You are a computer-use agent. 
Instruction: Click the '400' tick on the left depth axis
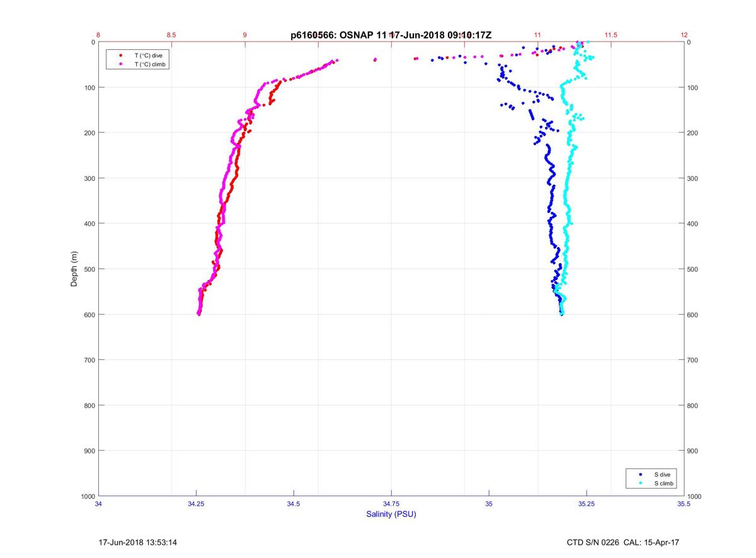click(x=89, y=224)
